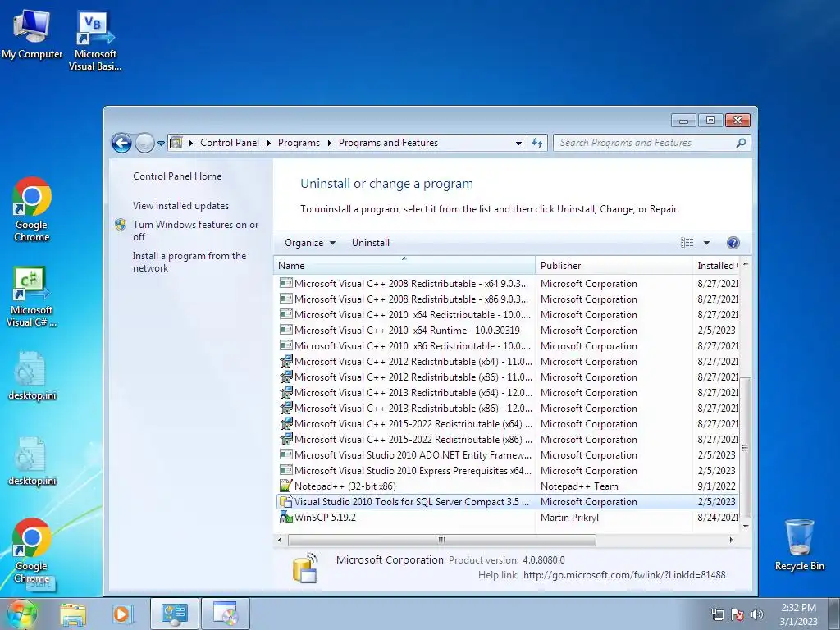This screenshot has width=840, height=630.
Task: Expand the arrow after Programs breadcrumb
Action: 329,143
